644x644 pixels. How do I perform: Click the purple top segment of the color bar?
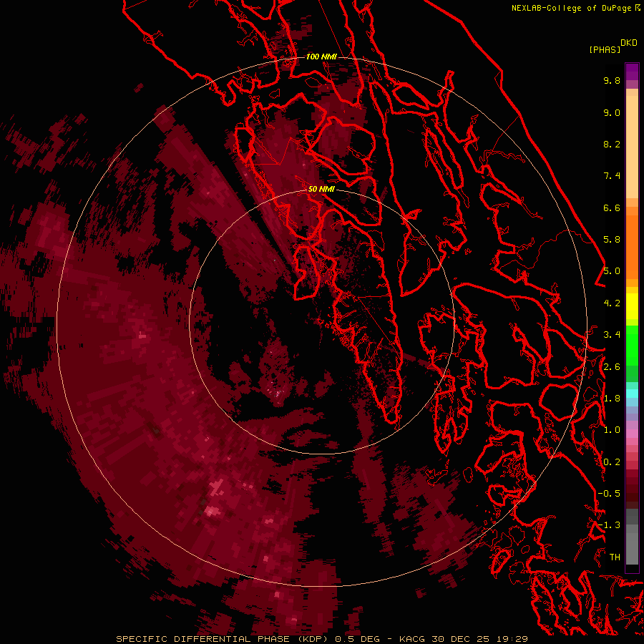pyautogui.click(x=632, y=72)
